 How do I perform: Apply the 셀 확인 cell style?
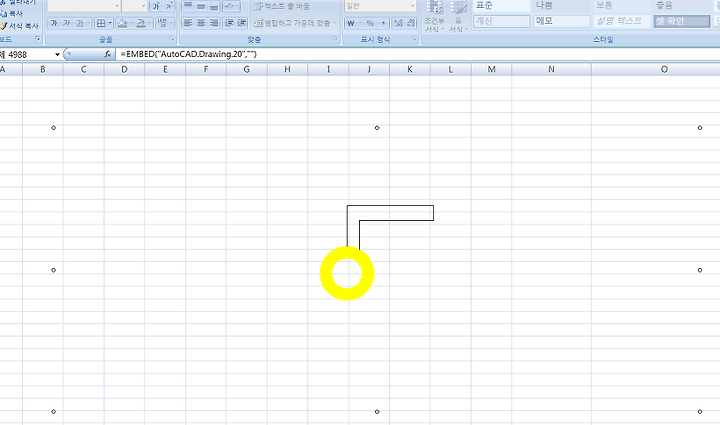pos(682,21)
